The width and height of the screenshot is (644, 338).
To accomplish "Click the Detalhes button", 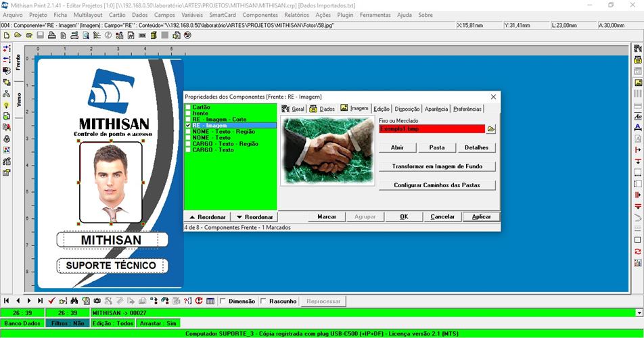I will click(476, 147).
